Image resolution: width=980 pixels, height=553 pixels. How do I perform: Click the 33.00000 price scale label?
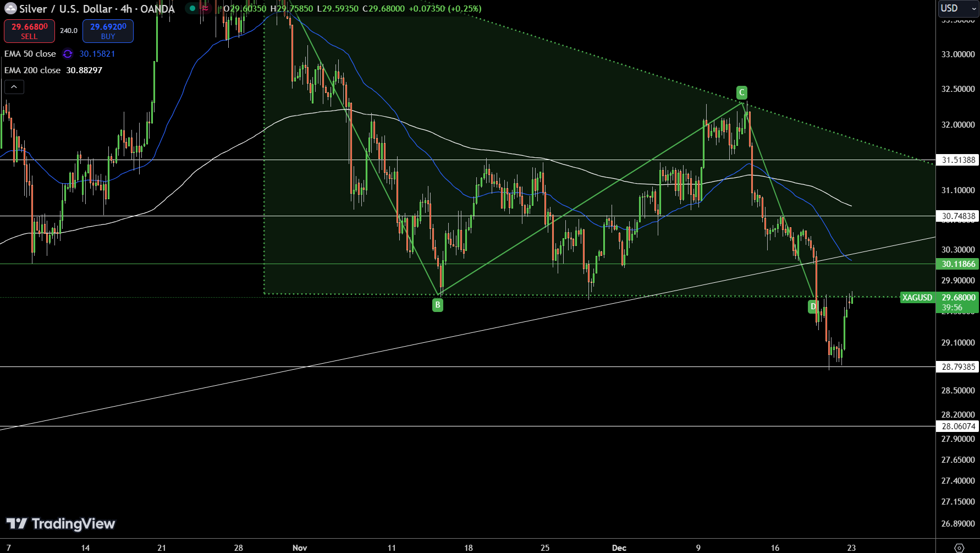(x=958, y=54)
